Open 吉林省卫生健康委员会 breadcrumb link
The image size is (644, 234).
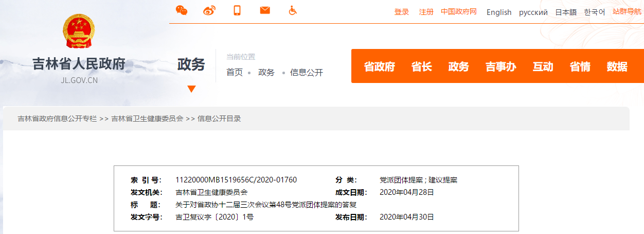[x=147, y=119]
